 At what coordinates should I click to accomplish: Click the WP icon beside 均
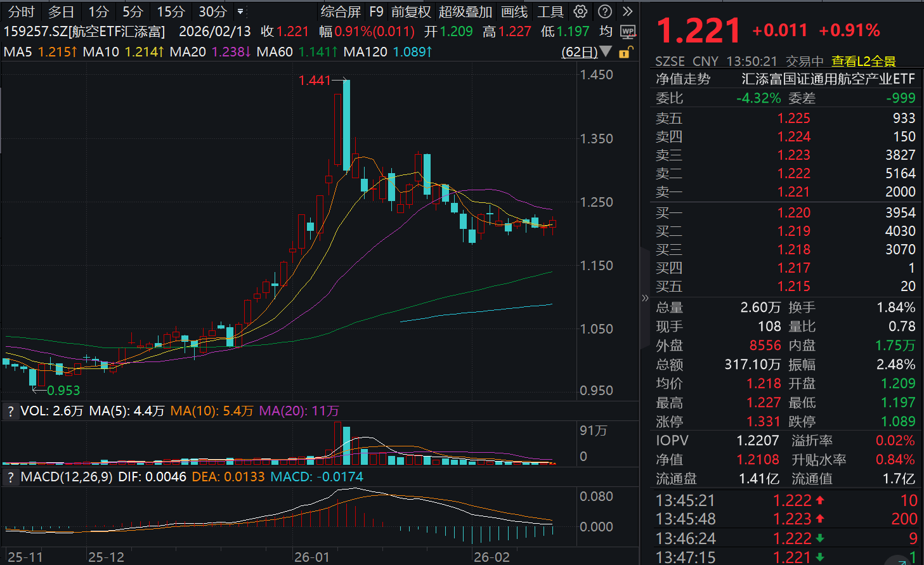(628, 32)
